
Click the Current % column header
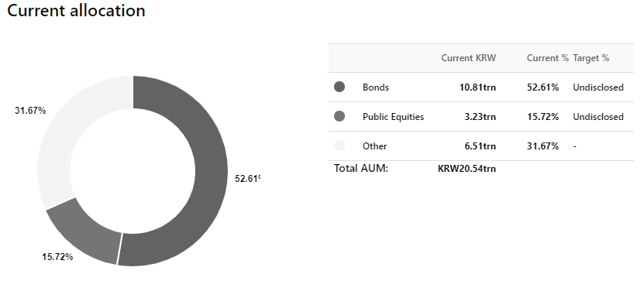click(548, 58)
